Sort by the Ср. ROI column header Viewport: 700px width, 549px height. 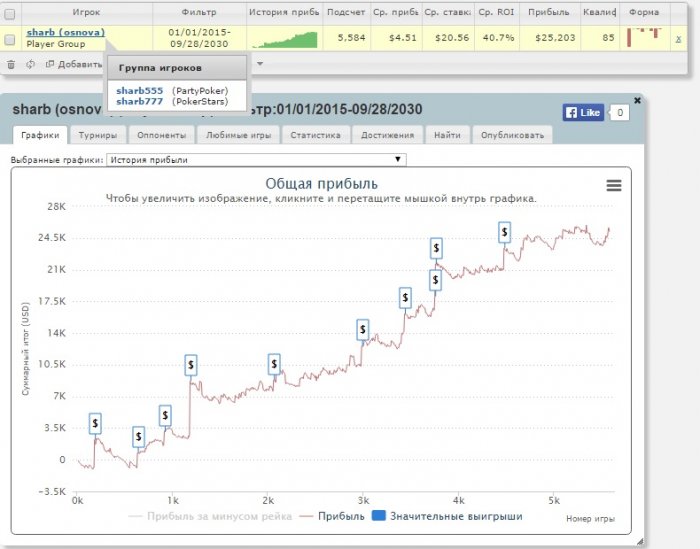pos(496,12)
